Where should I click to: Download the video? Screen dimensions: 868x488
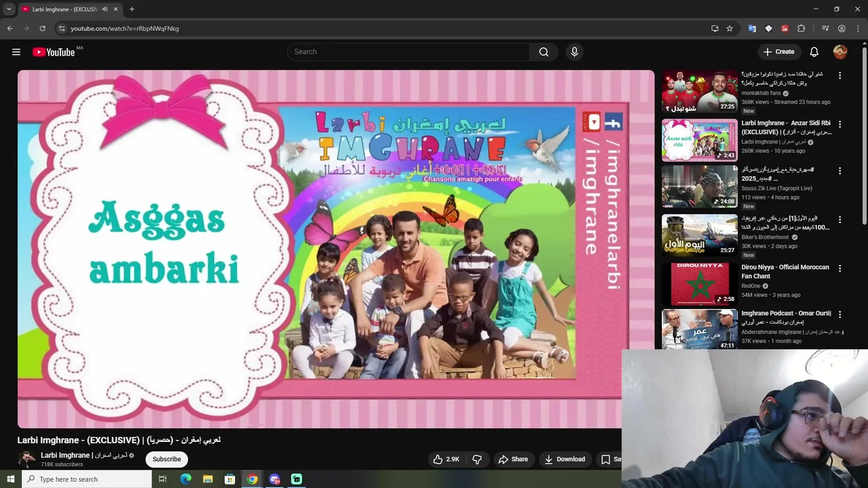[565, 460]
